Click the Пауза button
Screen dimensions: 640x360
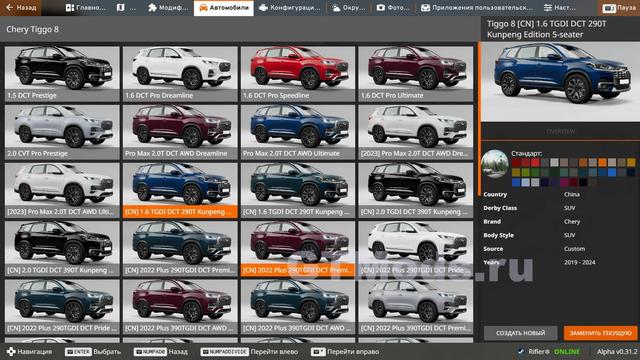(619, 7)
